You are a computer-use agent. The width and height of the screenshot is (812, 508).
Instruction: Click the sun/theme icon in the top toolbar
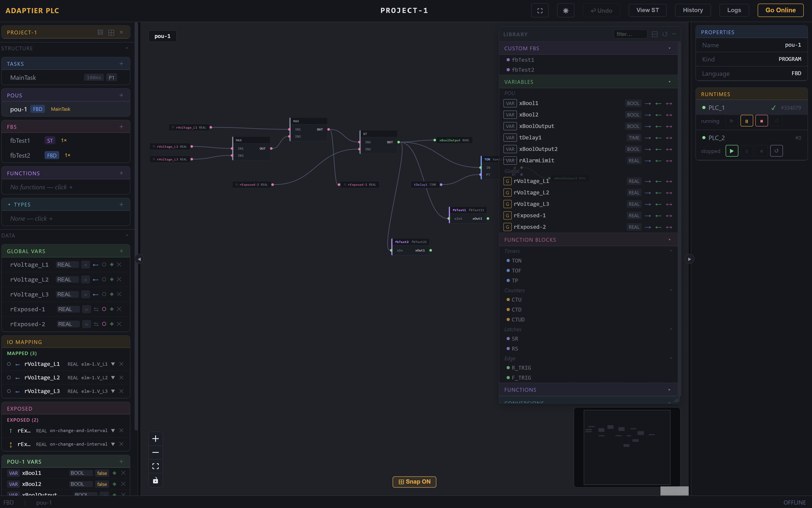tap(566, 10)
